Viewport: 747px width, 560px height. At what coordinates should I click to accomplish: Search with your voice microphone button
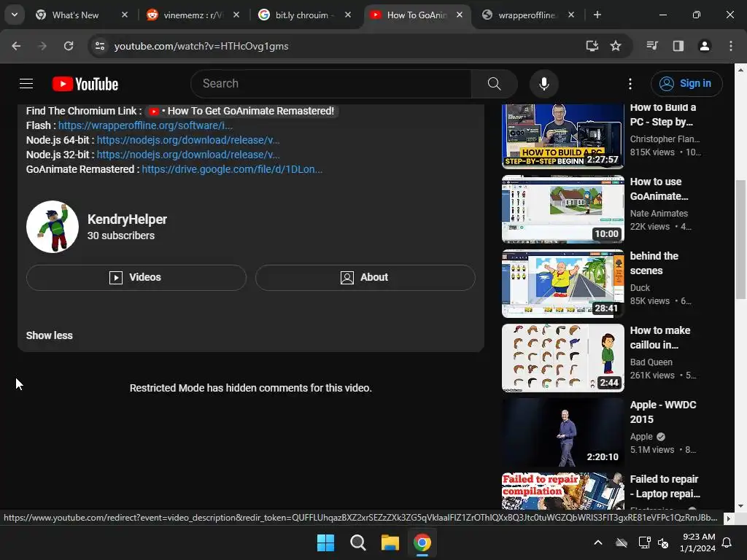[544, 84]
